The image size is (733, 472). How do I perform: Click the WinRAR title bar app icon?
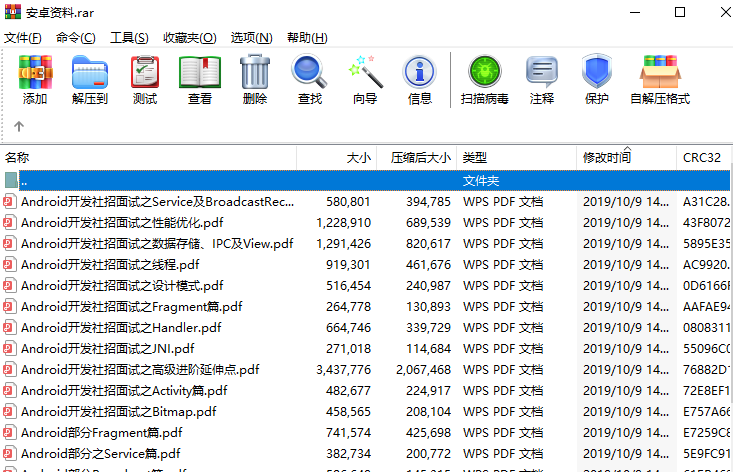[13, 12]
